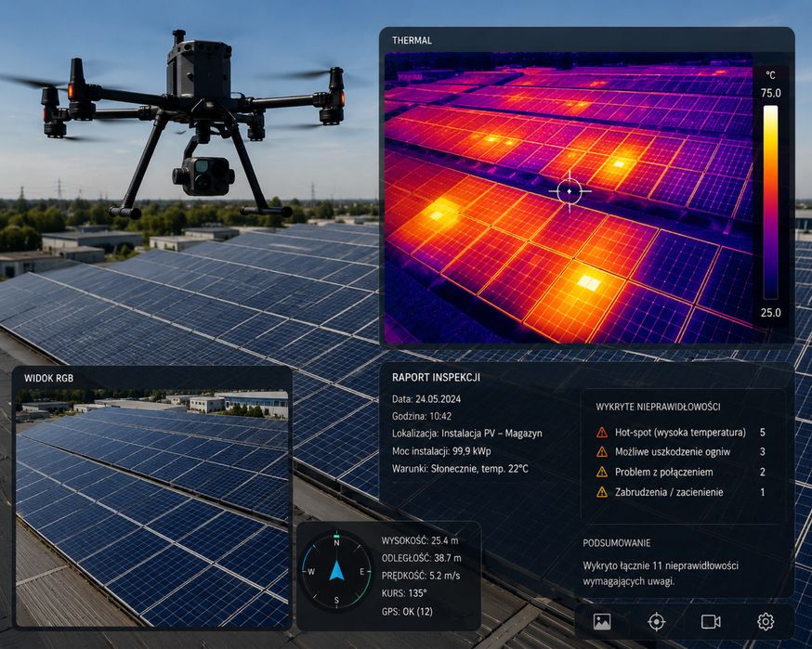This screenshot has height=649, width=812.
Task: Click the thermal camera image
Action: coord(568,197)
